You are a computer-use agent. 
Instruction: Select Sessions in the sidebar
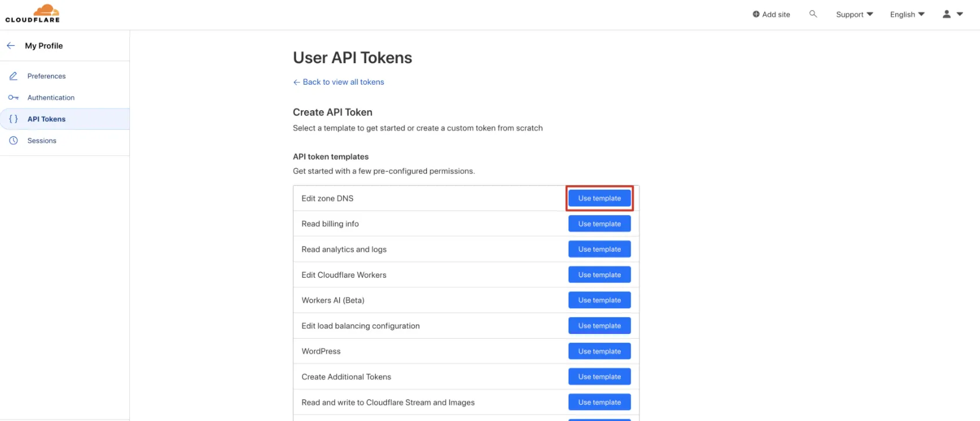[42, 140]
